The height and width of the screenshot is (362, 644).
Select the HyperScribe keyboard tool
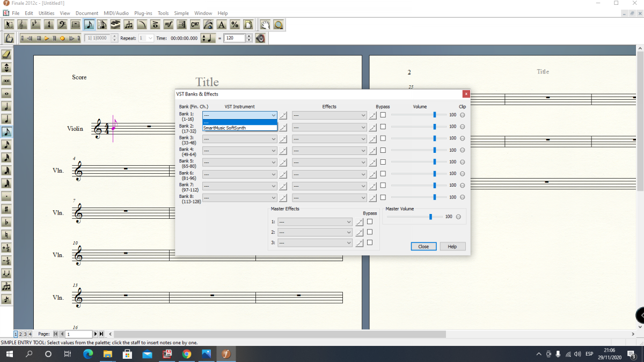pos(115,25)
